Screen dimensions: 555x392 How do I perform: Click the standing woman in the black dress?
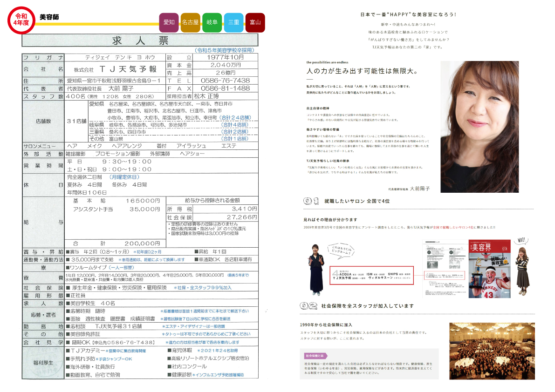(316, 270)
